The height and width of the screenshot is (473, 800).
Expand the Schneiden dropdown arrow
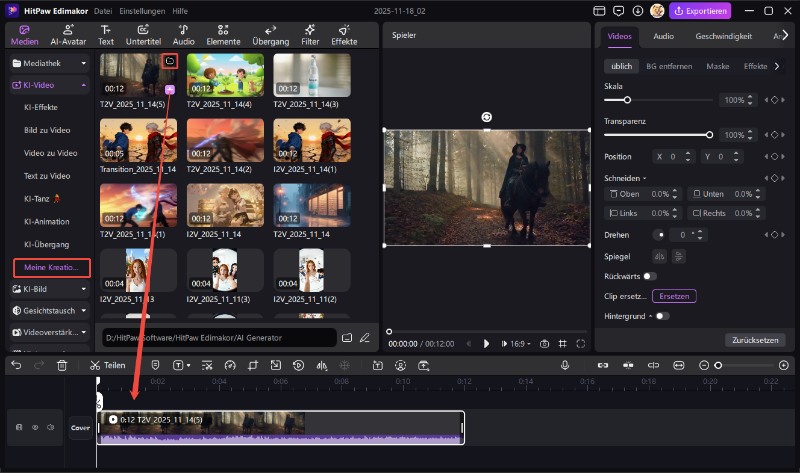pos(644,179)
